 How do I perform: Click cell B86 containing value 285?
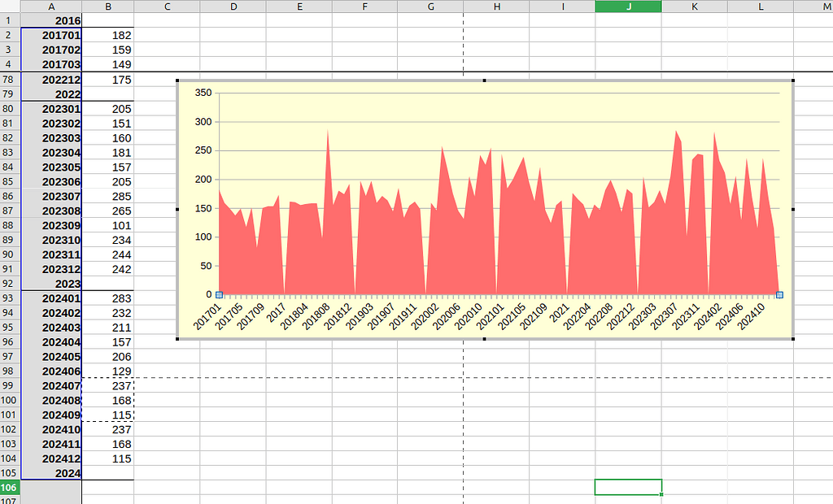coord(107,196)
